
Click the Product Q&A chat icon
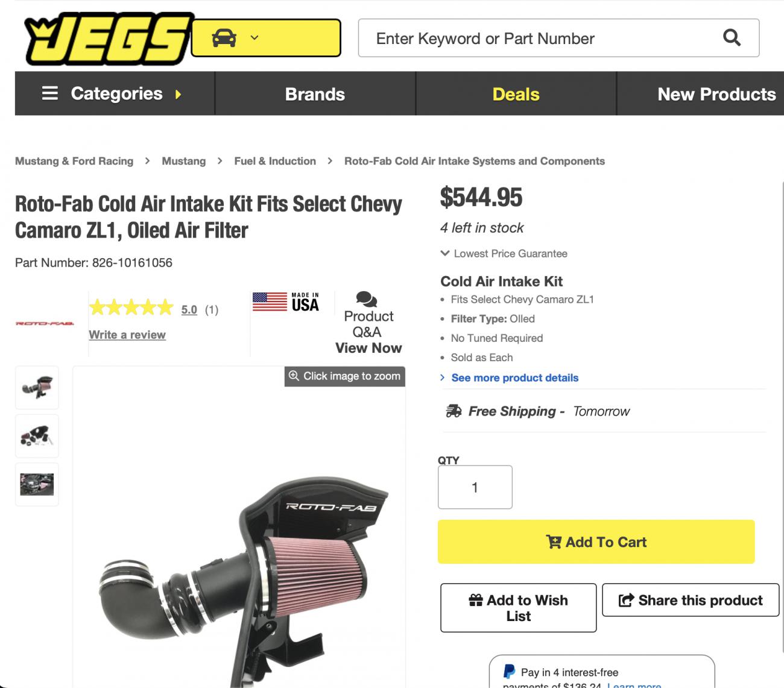367,299
